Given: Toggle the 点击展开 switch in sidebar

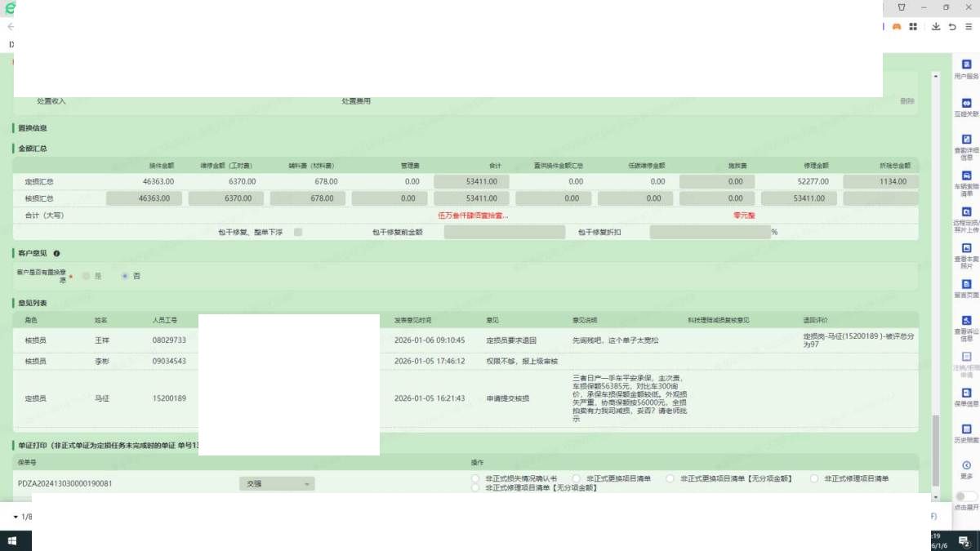Looking at the screenshot, I should (x=966, y=496).
